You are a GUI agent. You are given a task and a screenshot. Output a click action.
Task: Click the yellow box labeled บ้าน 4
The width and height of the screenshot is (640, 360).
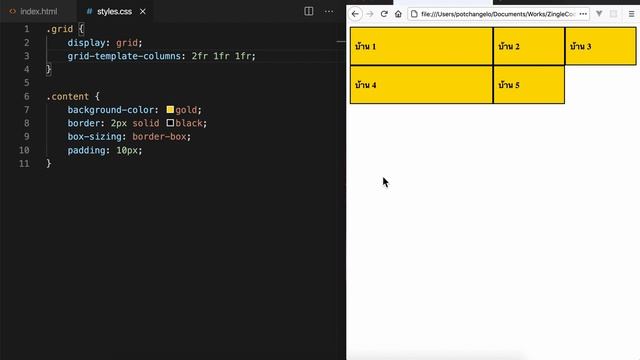tap(421, 85)
